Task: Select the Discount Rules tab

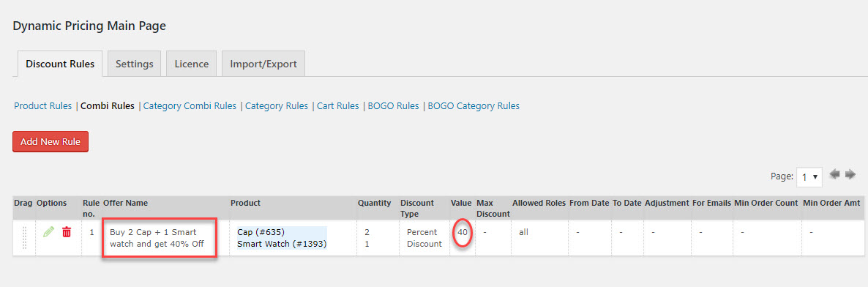Action: (60, 64)
